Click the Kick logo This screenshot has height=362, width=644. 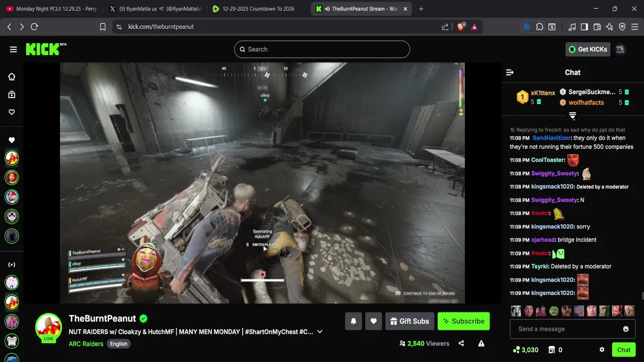point(46,49)
